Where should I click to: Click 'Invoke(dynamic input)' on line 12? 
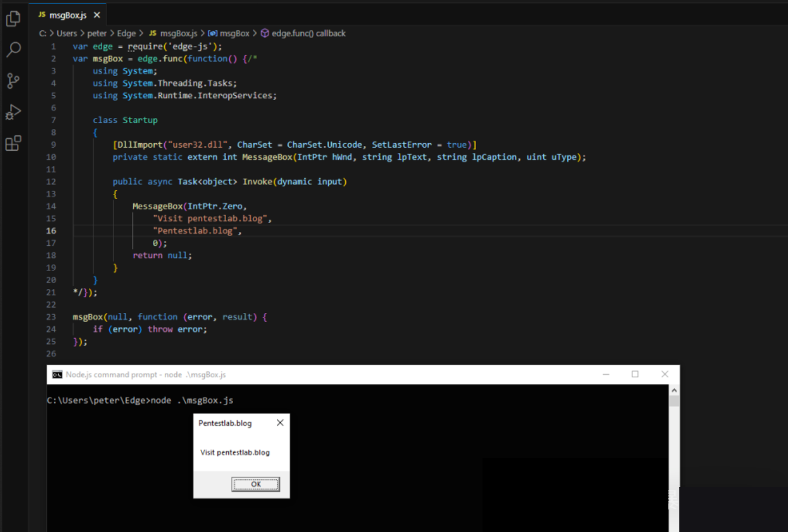tap(294, 182)
